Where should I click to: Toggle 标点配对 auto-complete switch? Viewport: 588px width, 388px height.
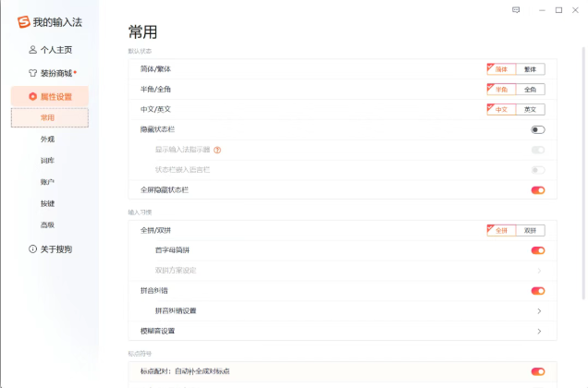537,371
